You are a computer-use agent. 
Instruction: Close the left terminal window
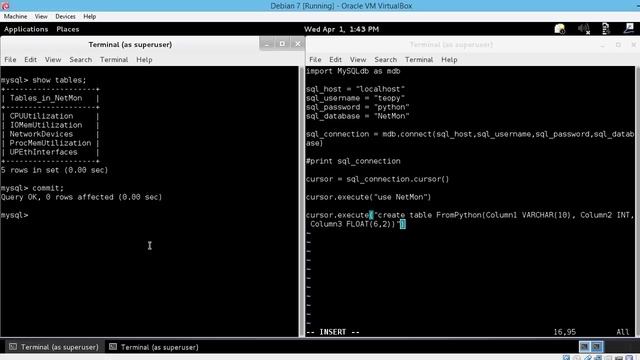point(298,44)
